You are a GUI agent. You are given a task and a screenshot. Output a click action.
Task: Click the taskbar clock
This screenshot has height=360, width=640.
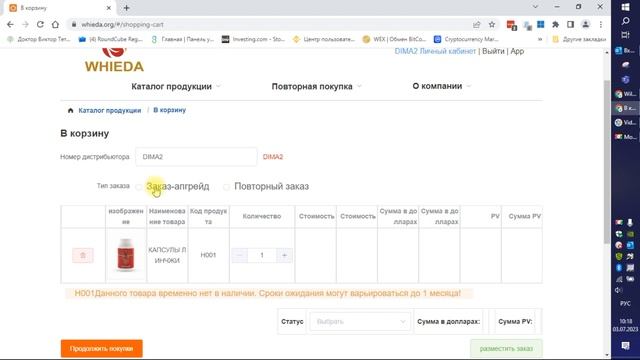click(x=625, y=325)
